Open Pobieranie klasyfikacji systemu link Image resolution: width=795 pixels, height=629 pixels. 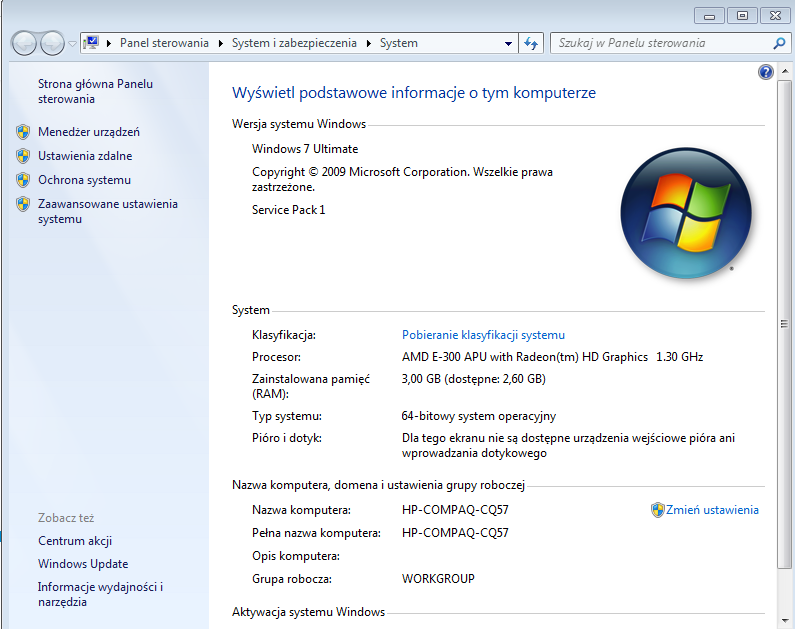[483, 335]
